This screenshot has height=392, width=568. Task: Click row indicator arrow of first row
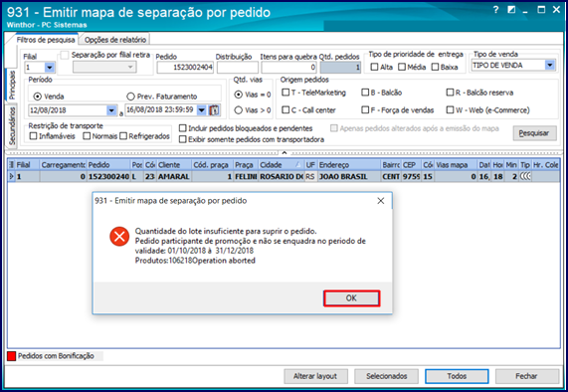coord(11,176)
